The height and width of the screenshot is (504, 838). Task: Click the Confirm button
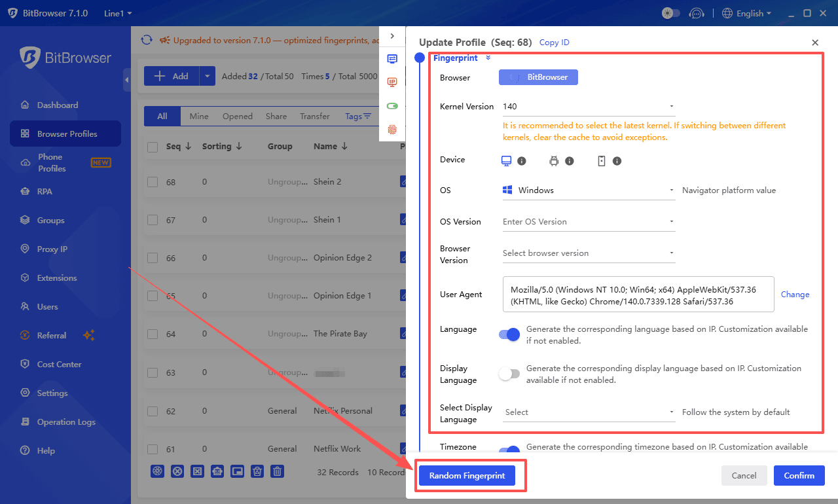click(x=799, y=476)
